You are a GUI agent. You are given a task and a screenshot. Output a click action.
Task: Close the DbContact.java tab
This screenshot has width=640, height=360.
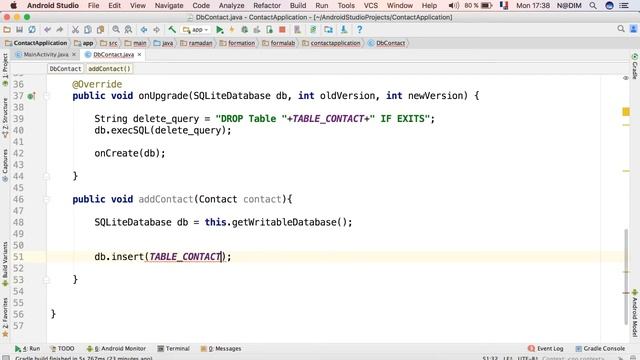[x=140, y=54]
